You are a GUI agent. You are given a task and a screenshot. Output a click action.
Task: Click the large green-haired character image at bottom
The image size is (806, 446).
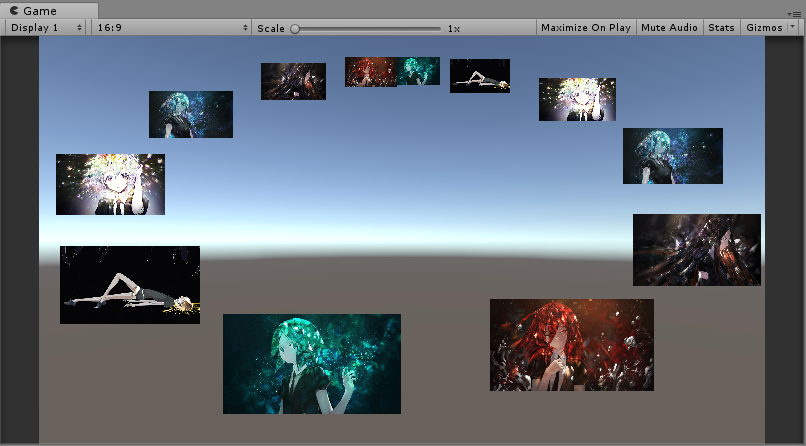coord(312,364)
